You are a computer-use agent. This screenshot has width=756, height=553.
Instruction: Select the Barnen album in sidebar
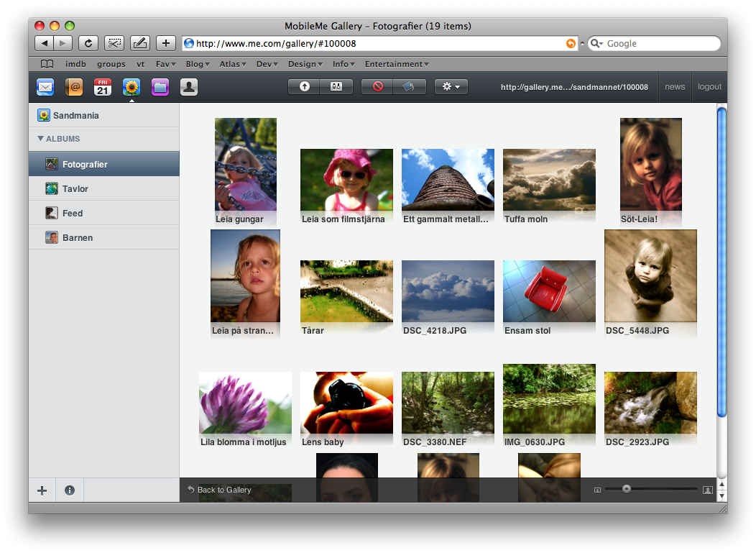(77, 237)
